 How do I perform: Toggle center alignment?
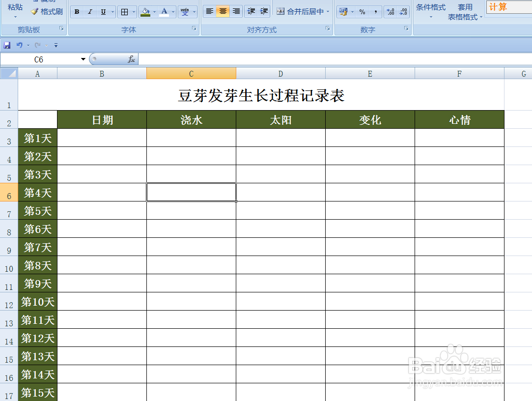223,11
